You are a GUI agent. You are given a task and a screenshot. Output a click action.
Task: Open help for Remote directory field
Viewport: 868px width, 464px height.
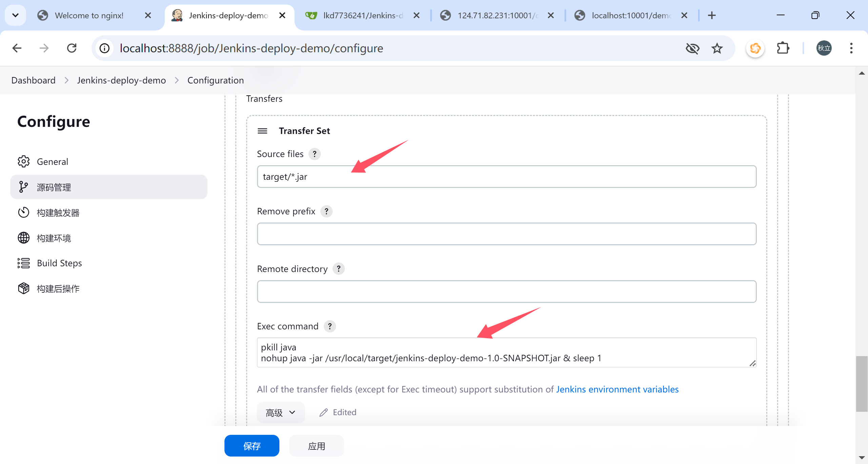338,269
